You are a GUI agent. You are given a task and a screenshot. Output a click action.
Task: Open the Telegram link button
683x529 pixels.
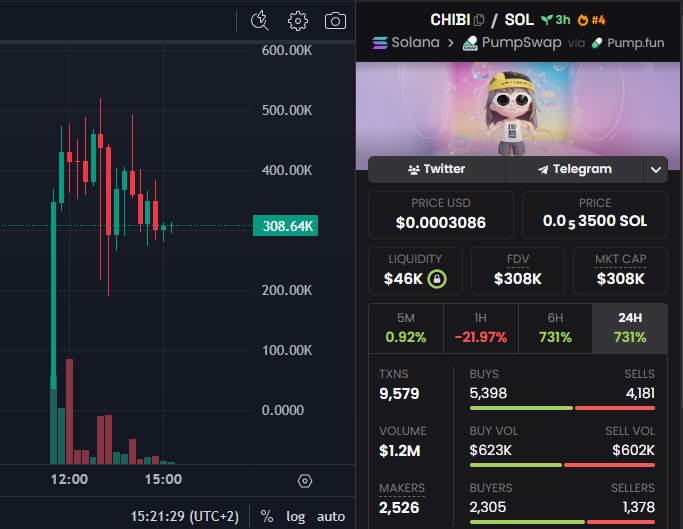pyautogui.click(x=575, y=169)
